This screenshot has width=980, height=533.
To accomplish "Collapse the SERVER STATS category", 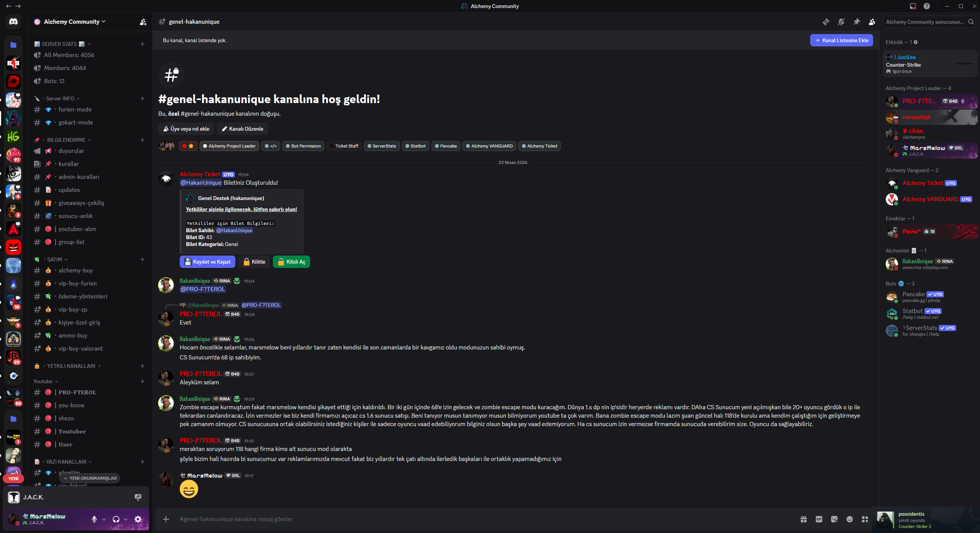I will coord(62,44).
